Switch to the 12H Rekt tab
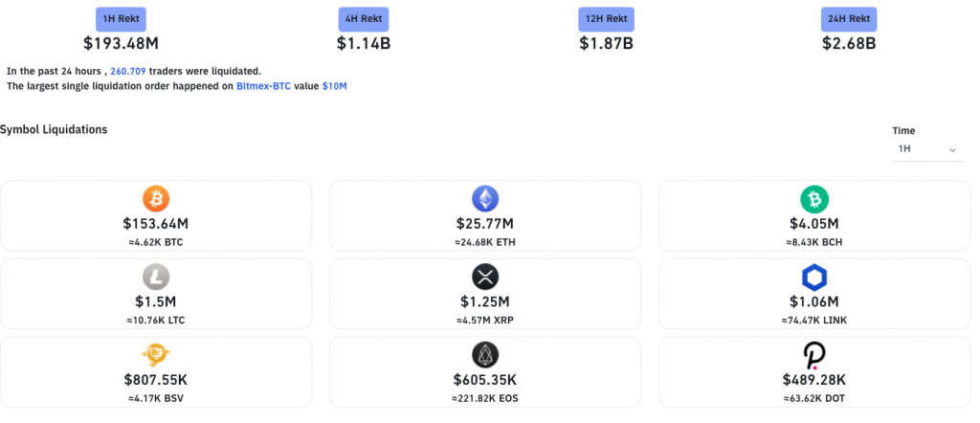Viewport: 980px width, 423px height. [x=606, y=19]
